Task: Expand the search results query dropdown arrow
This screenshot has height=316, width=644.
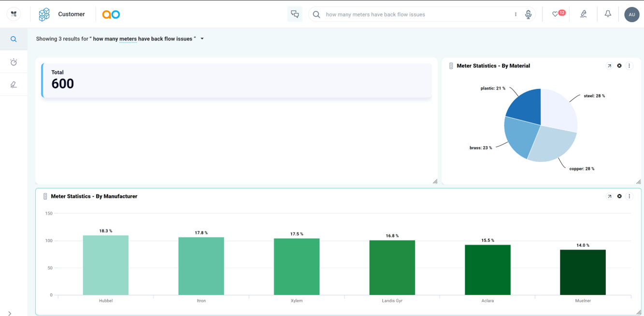Action: (202, 39)
